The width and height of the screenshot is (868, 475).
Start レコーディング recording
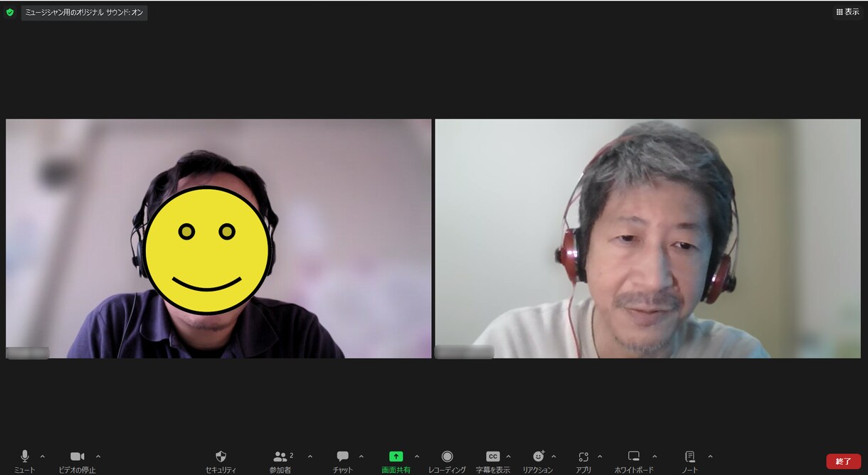[447, 461]
